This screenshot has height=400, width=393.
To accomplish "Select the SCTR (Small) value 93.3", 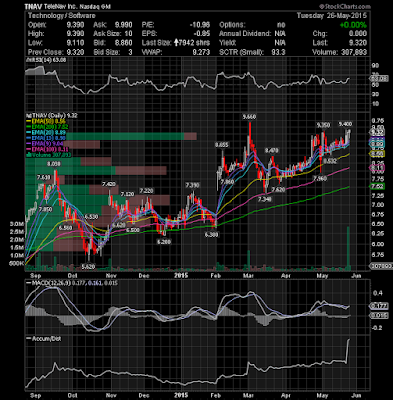I will [x=278, y=52].
